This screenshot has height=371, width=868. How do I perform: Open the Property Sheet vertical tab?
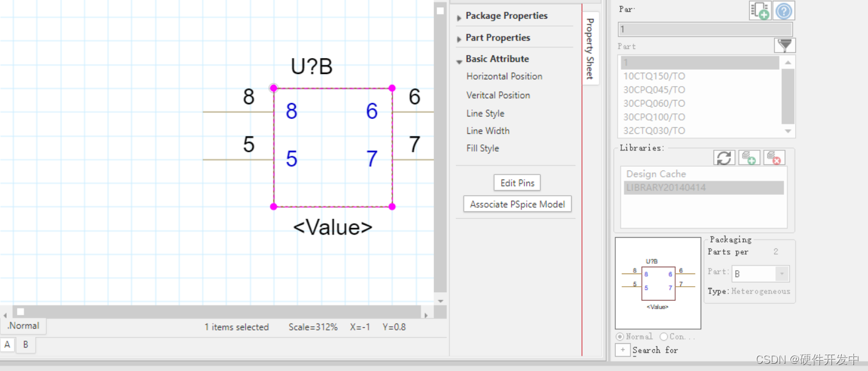coord(590,48)
